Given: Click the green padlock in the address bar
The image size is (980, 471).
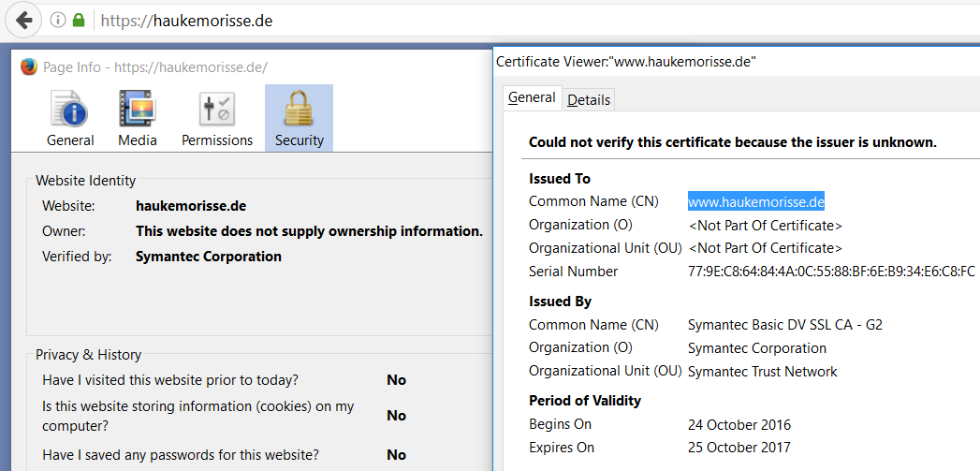Looking at the screenshot, I should [79, 20].
